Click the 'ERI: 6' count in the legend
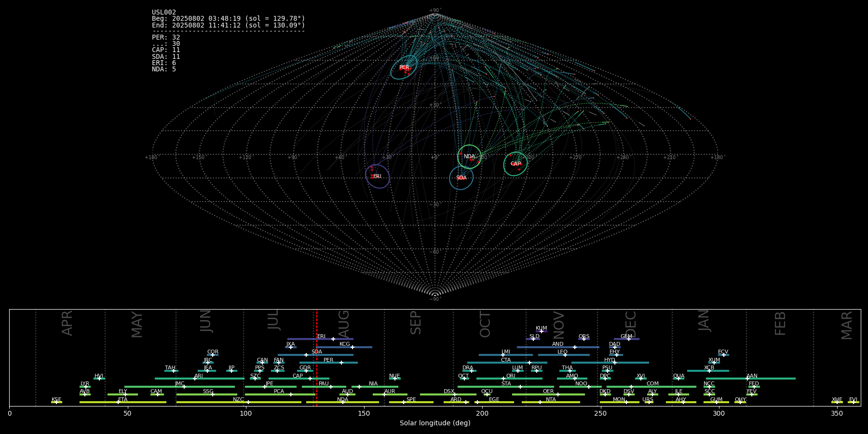The width and height of the screenshot is (868, 434). tap(164, 63)
